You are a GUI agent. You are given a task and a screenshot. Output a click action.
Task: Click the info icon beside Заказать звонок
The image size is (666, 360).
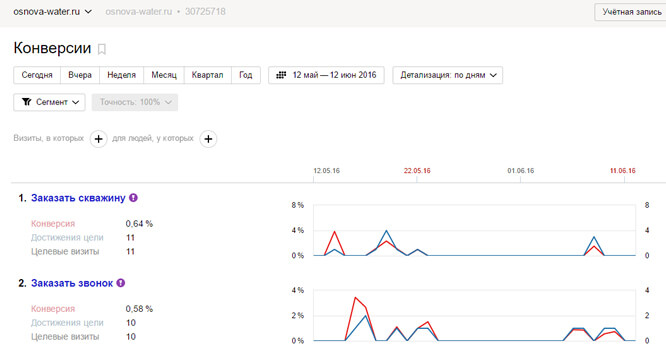pos(121,283)
